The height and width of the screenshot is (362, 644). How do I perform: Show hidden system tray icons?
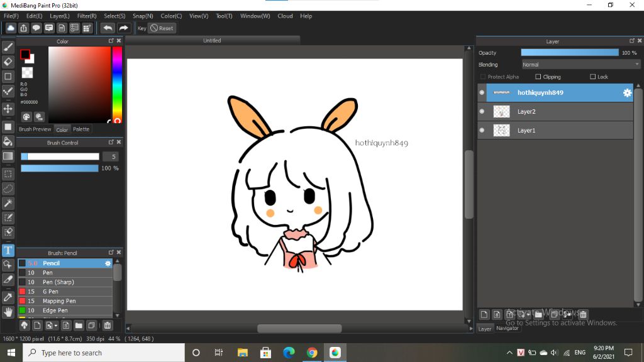tap(509, 353)
